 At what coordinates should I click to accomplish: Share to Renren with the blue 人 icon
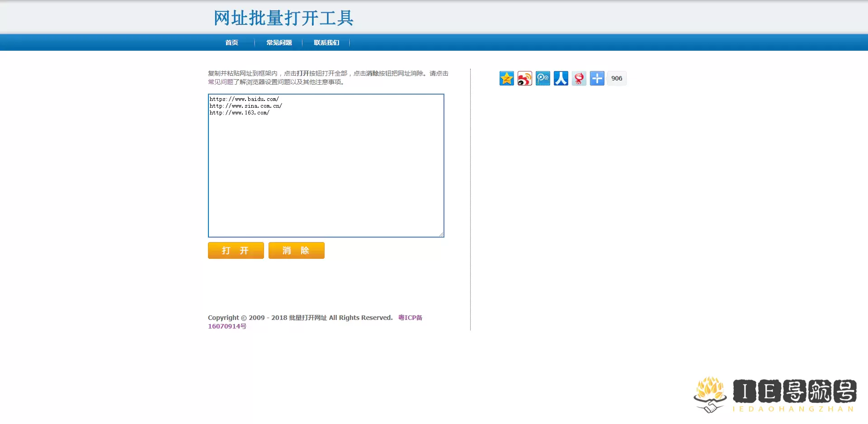[x=561, y=78]
